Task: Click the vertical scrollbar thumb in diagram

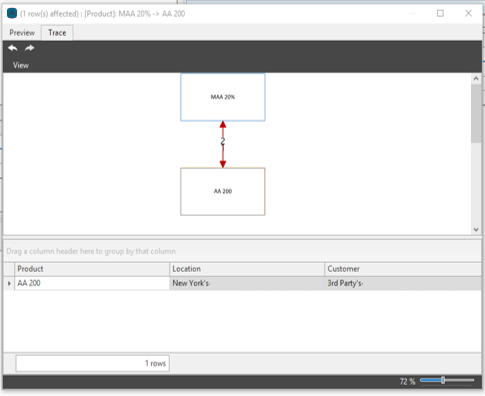Action: (476, 113)
